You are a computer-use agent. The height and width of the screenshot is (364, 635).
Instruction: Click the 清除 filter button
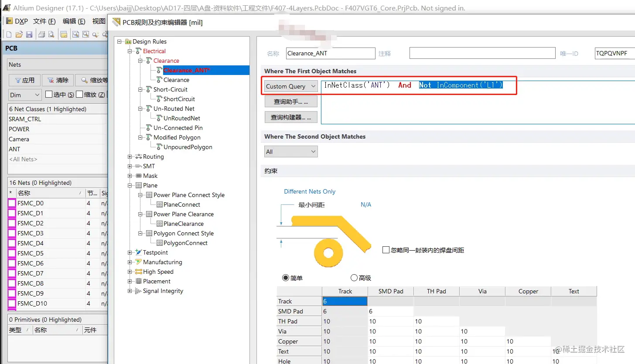tap(58, 80)
